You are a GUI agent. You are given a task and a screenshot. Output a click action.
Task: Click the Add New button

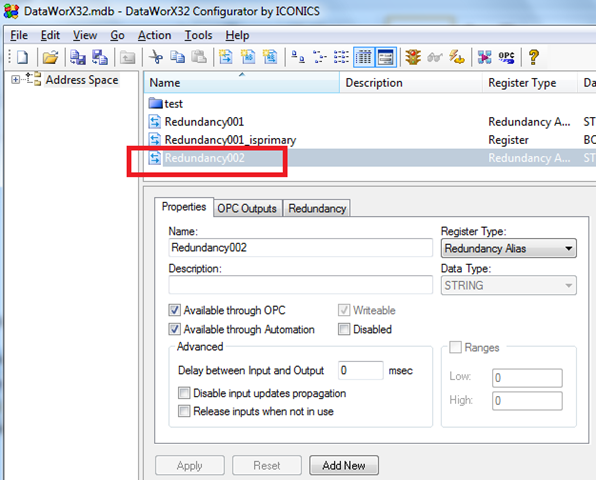click(x=344, y=465)
